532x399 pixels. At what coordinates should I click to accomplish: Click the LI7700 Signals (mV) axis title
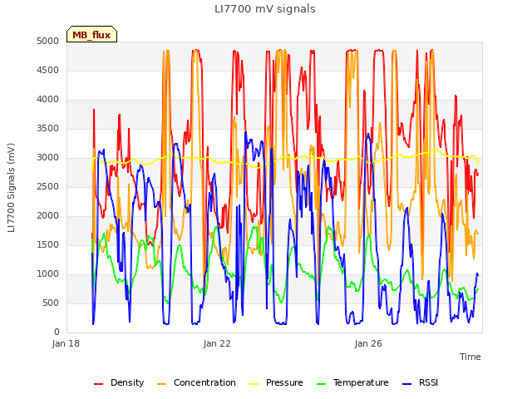coord(11,188)
